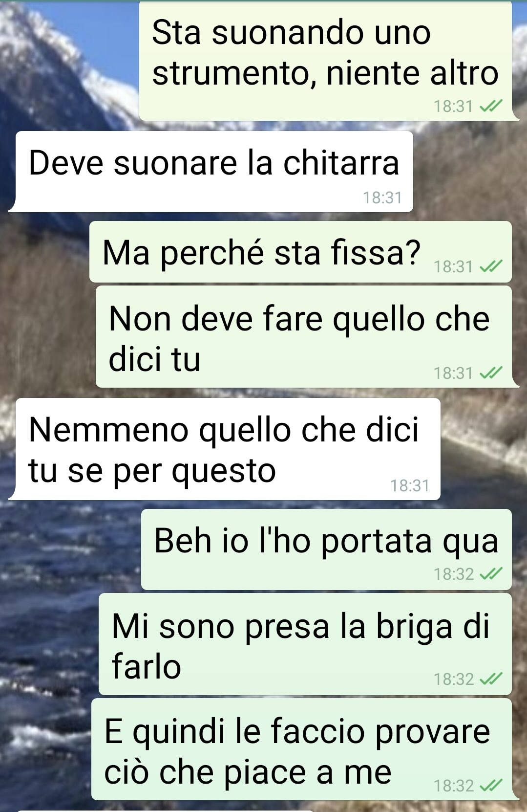The width and height of the screenshot is (527, 812).
Task: Tap the check marks on "Beh io l'ho portata qua"
Action: point(491,573)
